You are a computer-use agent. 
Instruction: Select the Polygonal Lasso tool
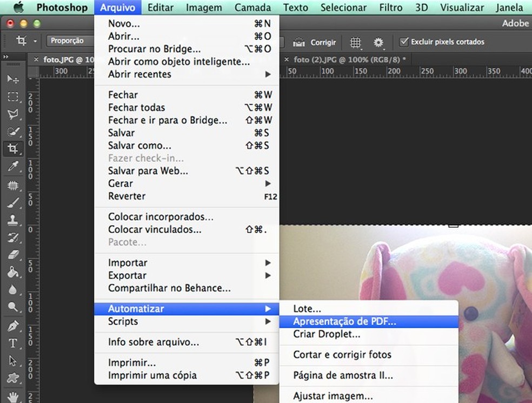13,114
